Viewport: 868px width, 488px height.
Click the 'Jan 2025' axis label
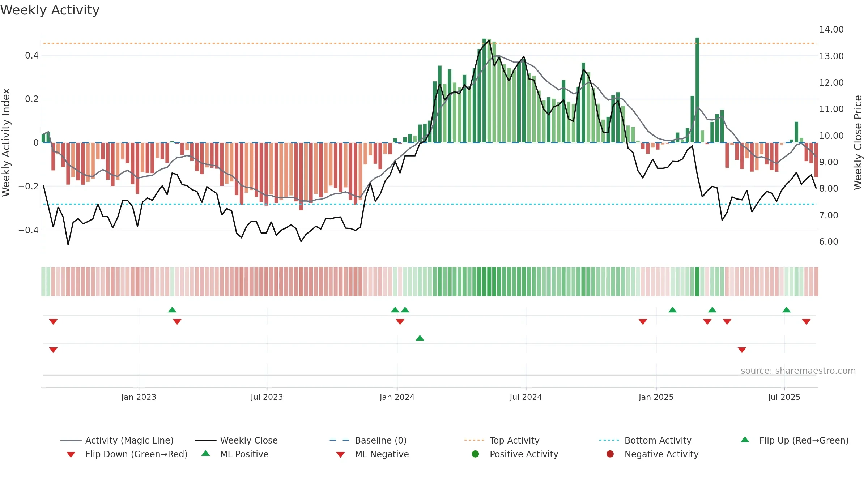coord(656,397)
